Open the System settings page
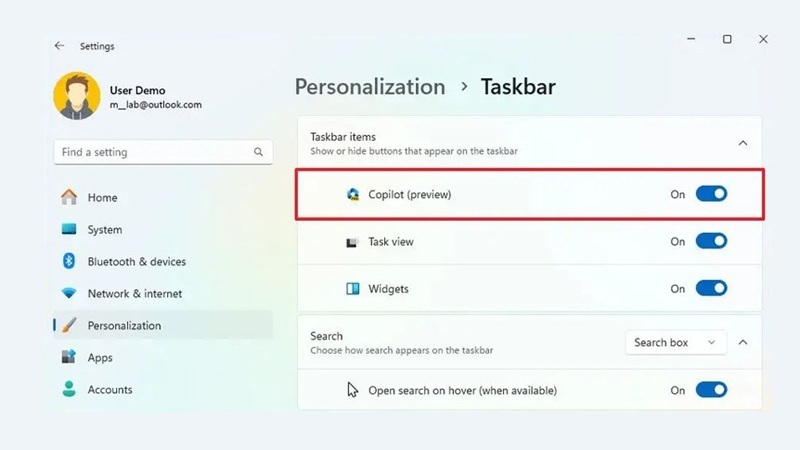The width and height of the screenshot is (800, 450). pos(104,229)
